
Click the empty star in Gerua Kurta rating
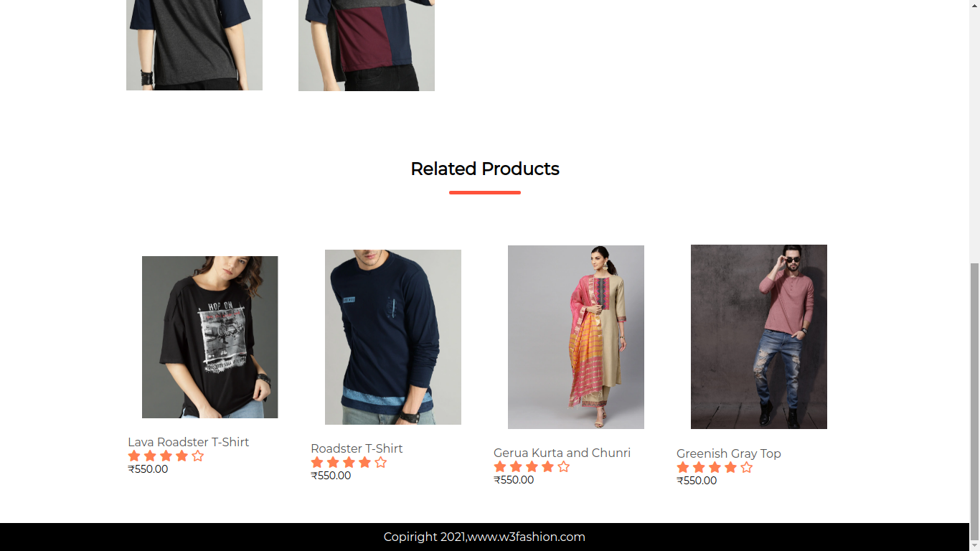[564, 467]
